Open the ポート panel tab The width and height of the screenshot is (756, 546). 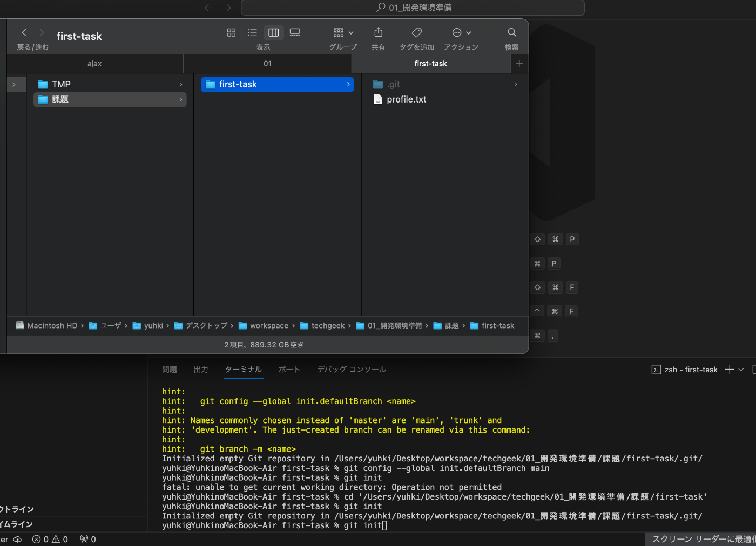click(289, 370)
